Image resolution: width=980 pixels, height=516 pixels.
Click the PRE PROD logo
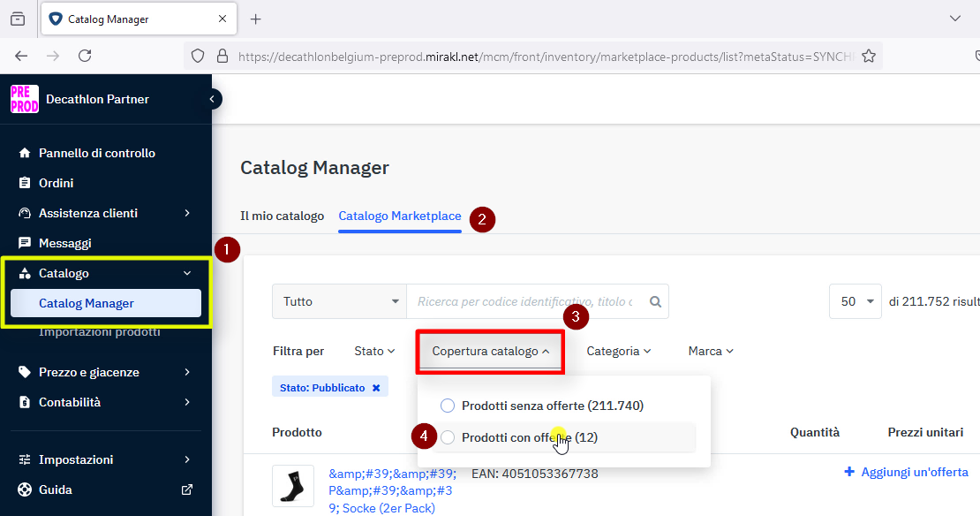point(25,99)
